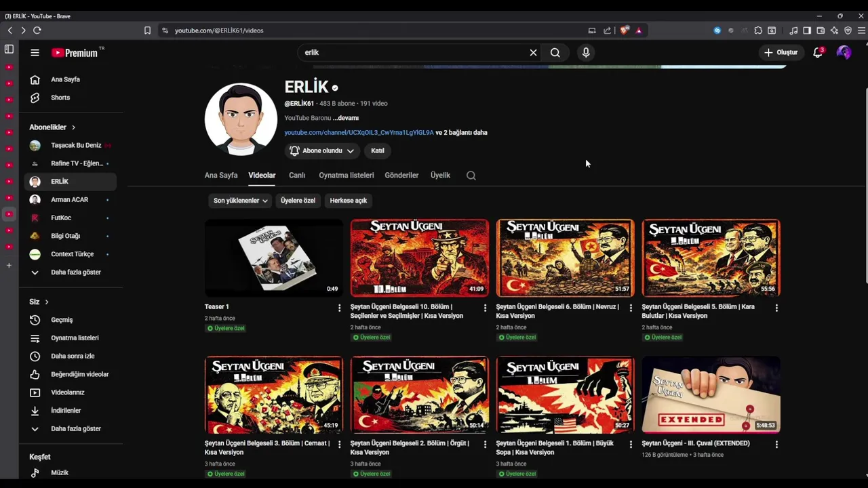Open options for III. Çuval EXTENDED video
Screen dimensions: 868x488
[776, 445]
